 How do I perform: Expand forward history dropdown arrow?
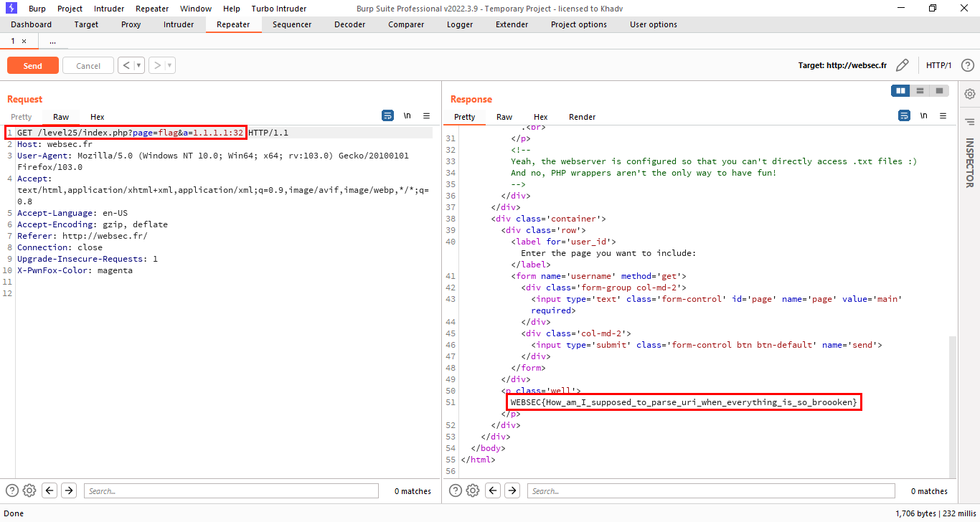point(170,65)
